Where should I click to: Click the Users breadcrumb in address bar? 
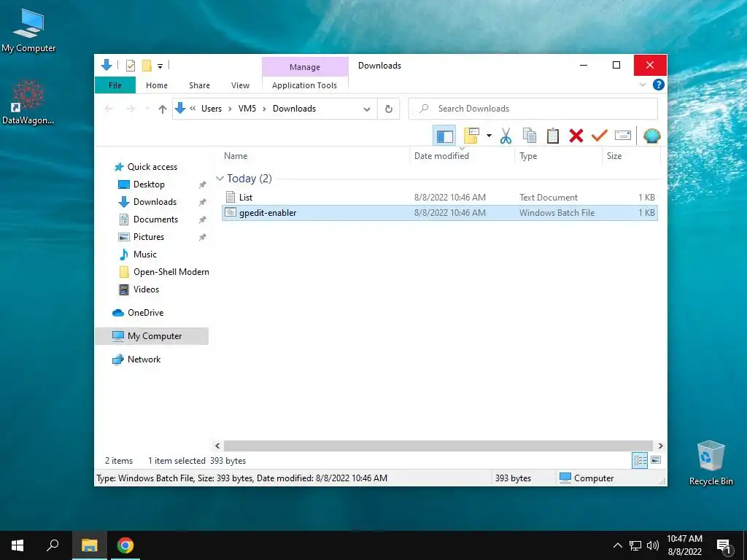click(212, 109)
